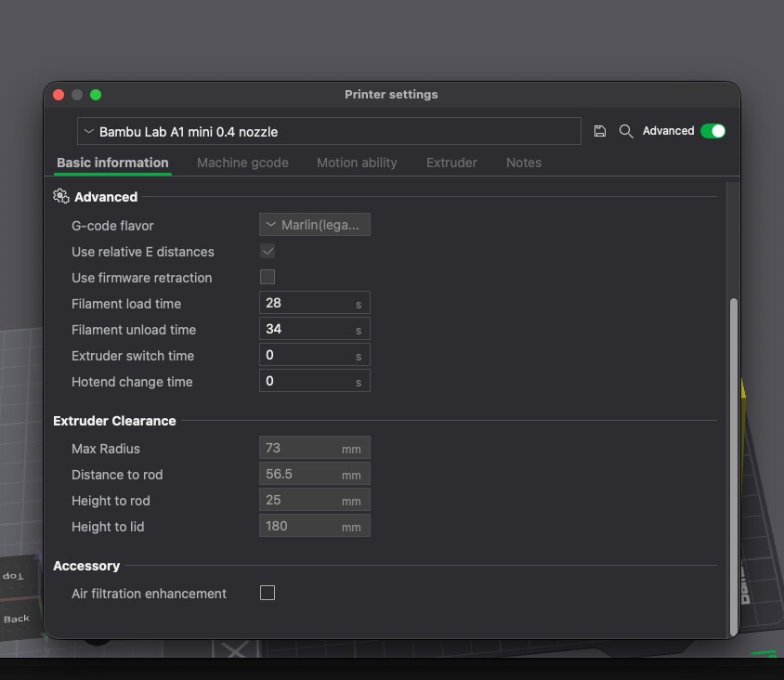784x680 pixels.
Task: Click the vertical scrollbar in Printer settings
Action: [x=734, y=466]
